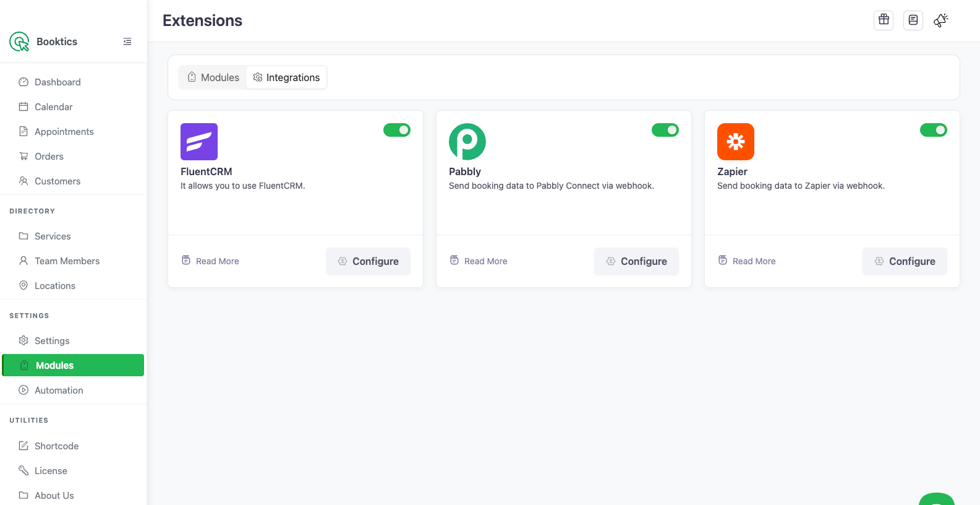Go to Calendar in sidebar
Screen dimensions: 980x505
pos(73,106)
